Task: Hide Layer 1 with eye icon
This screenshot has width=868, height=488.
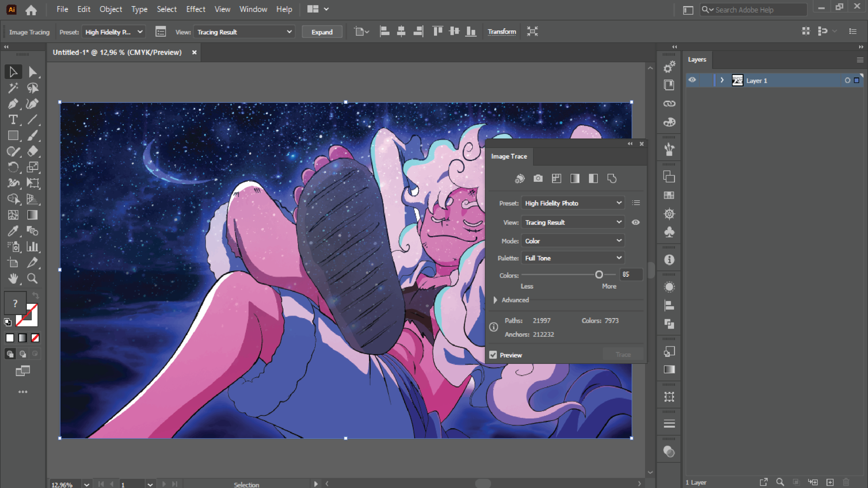Action: 692,80
